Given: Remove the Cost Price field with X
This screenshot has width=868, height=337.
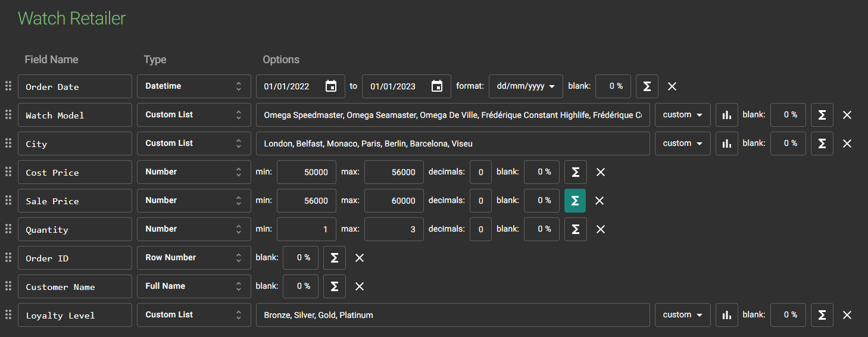Looking at the screenshot, I should click(601, 172).
